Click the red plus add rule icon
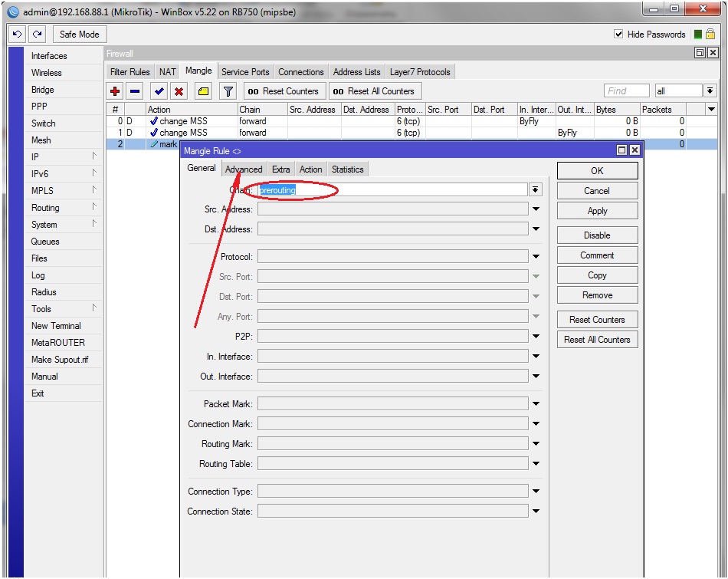The width and height of the screenshot is (728, 579). point(116,91)
